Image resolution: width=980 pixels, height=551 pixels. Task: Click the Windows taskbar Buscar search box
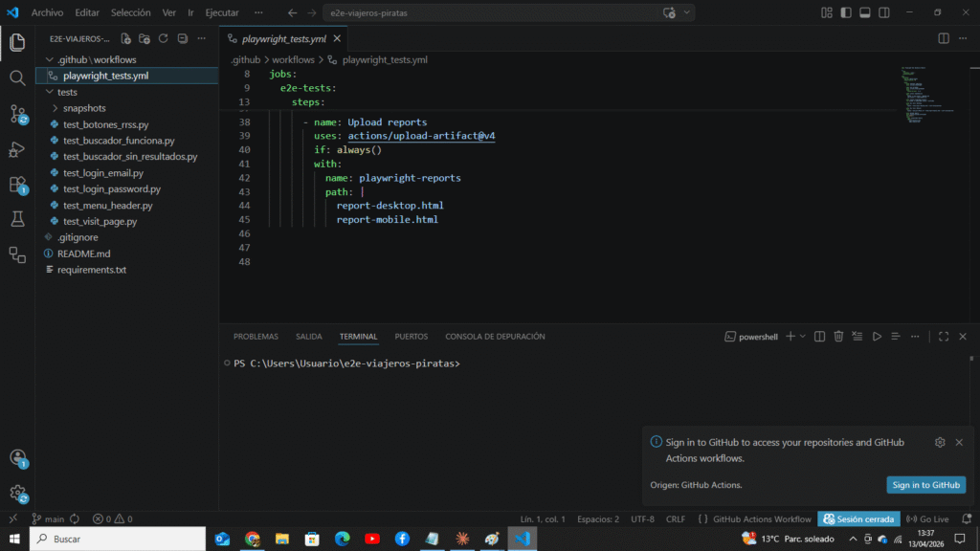tap(118, 539)
